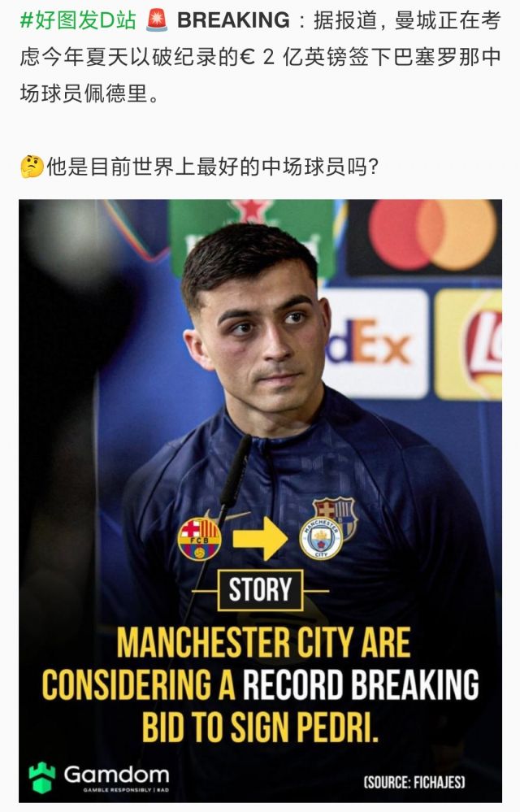Click the BREAKING headline text
The width and height of the screenshot is (520, 812).
[x=233, y=20]
